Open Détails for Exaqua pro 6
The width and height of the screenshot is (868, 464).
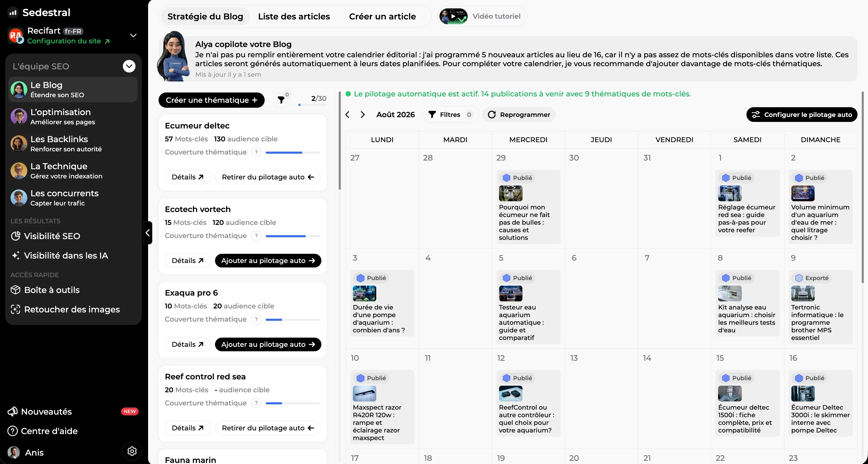pos(188,344)
